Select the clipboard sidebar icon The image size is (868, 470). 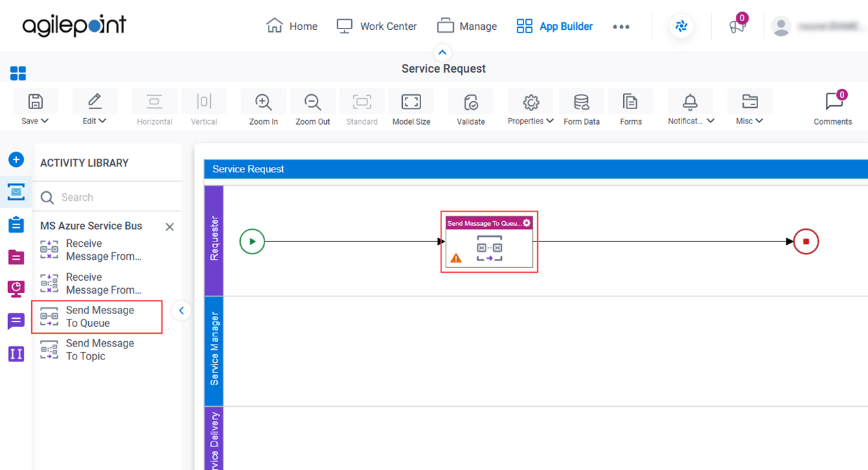pos(16,224)
